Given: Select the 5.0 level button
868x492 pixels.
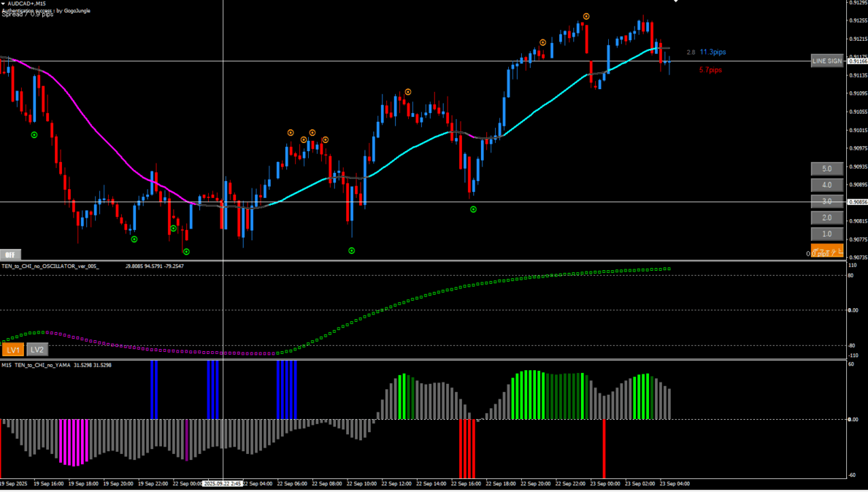Looking at the screenshot, I should click(x=826, y=169).
